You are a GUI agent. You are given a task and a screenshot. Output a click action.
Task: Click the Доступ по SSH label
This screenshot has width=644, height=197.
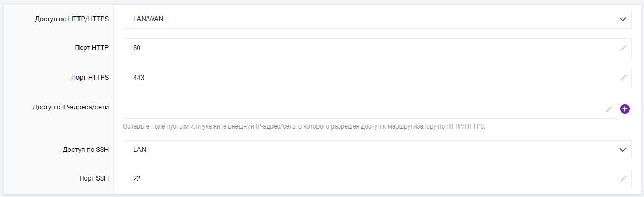point(85,150)
